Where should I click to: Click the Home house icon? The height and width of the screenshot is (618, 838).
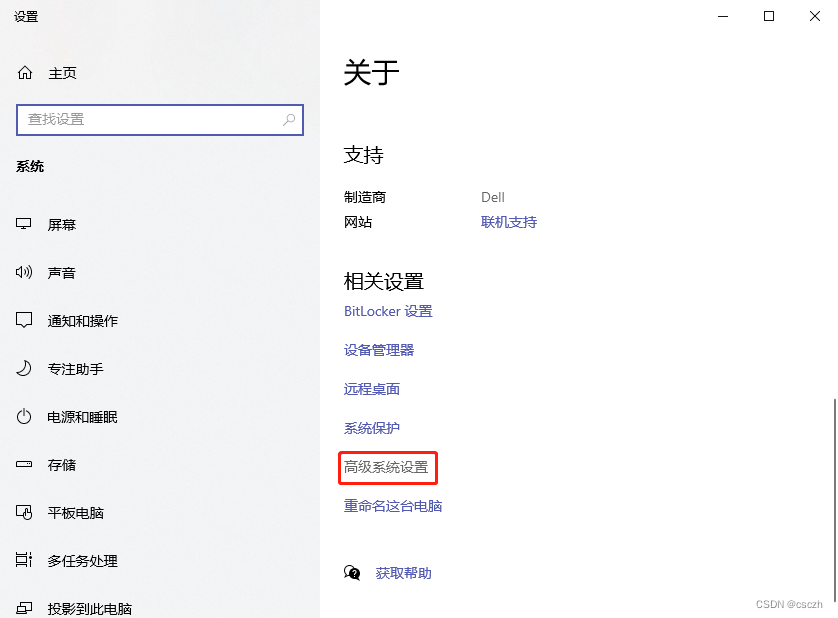click(x=25, y=72)
